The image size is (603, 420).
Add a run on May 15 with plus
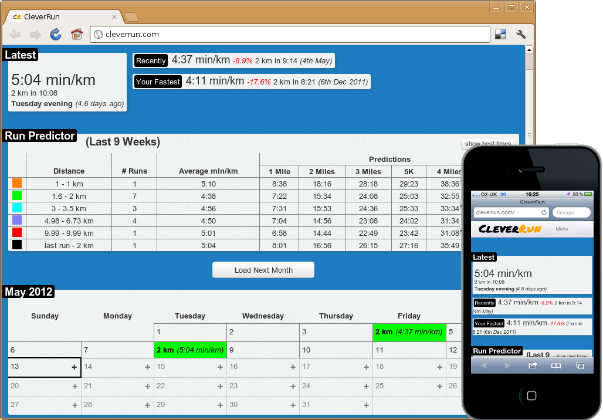pos(220,367)
